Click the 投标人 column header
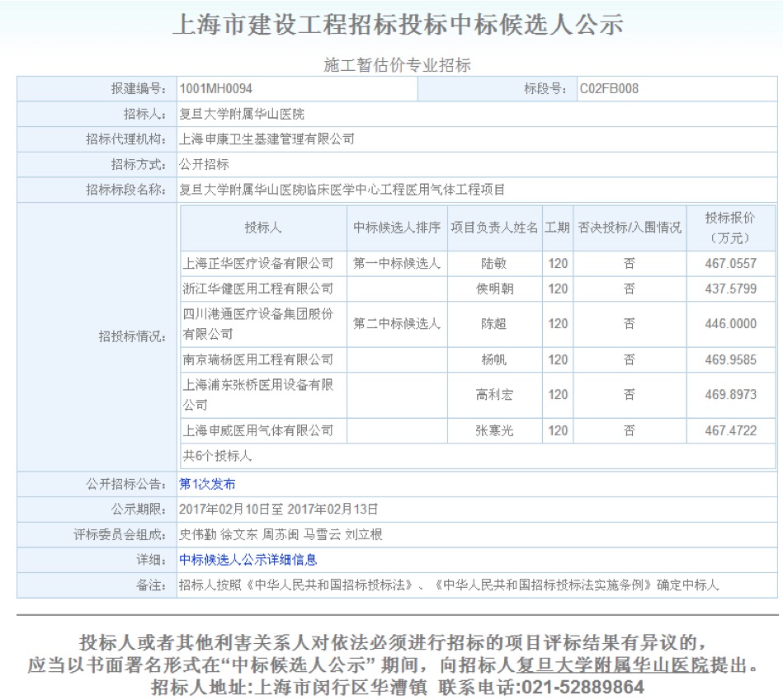This screenshot has width=783, height=700. point(262,228)
